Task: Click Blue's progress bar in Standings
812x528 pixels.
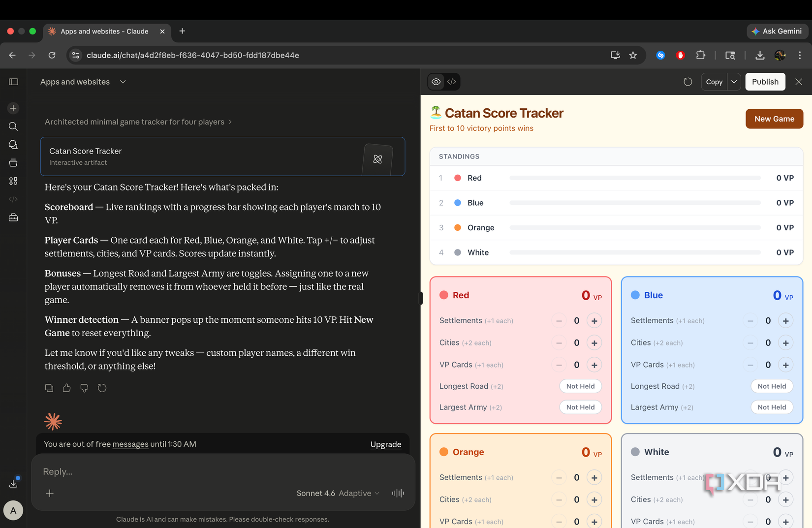Action: 635,203
